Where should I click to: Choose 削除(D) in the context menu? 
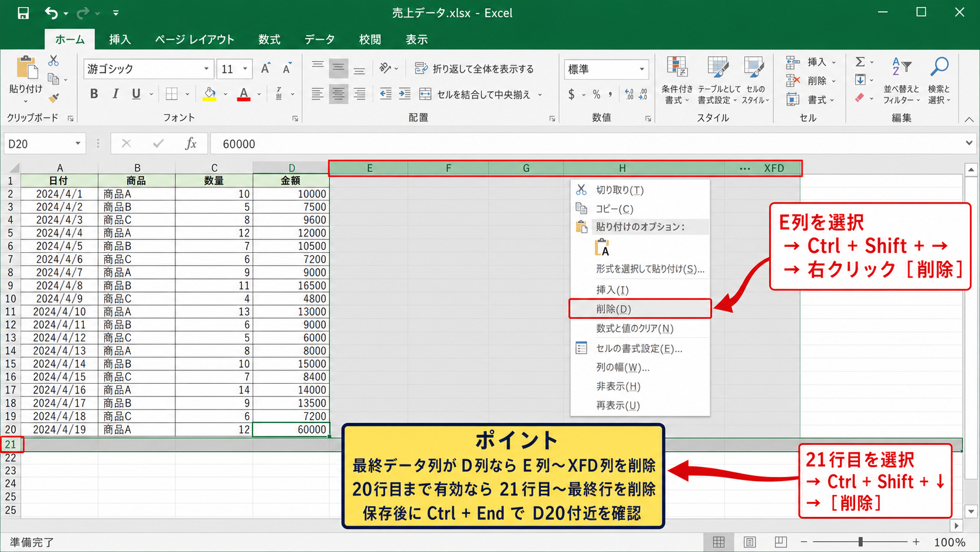point(640,309)
